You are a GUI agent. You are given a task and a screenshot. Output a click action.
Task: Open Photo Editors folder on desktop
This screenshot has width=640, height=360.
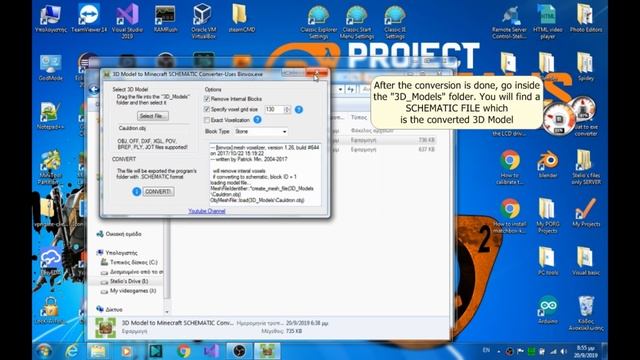[585, 18]
